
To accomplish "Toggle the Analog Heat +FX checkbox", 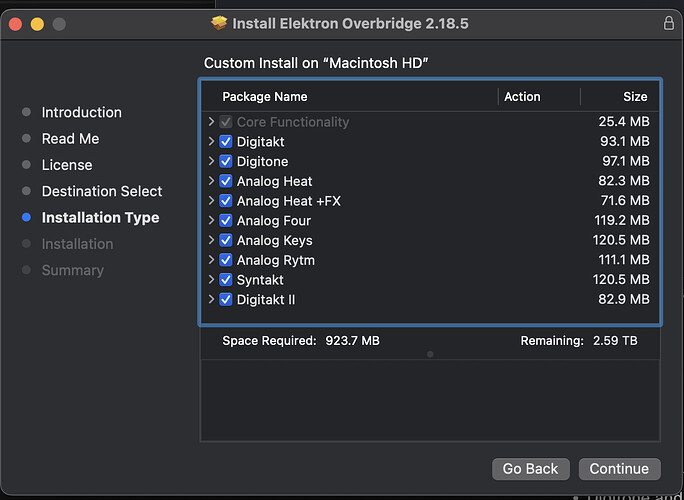I will (226, 201).
